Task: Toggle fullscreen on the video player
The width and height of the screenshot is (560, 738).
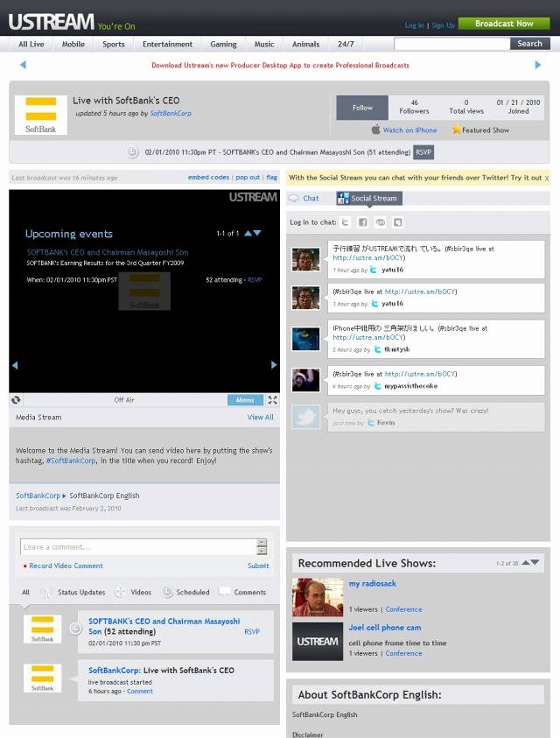Action: point(272,399)
